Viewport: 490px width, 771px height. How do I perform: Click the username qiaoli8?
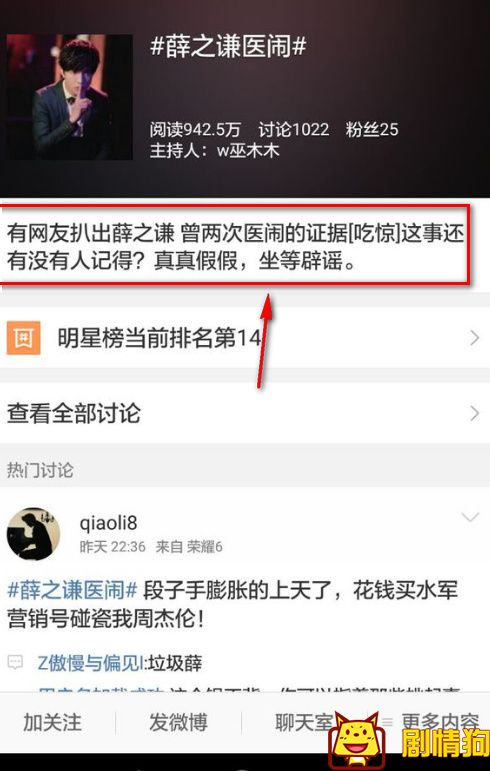click(108, 523)
